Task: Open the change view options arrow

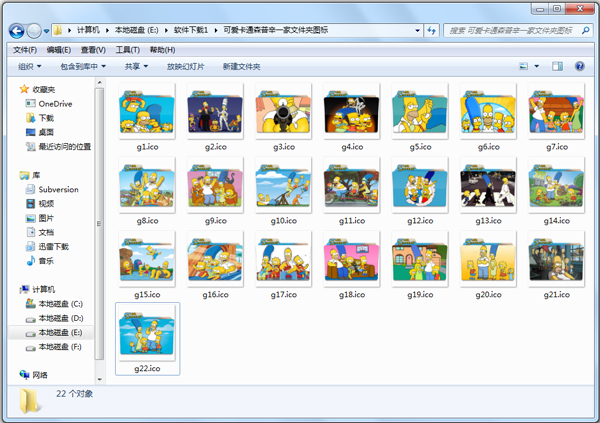Action: [537, 67]
